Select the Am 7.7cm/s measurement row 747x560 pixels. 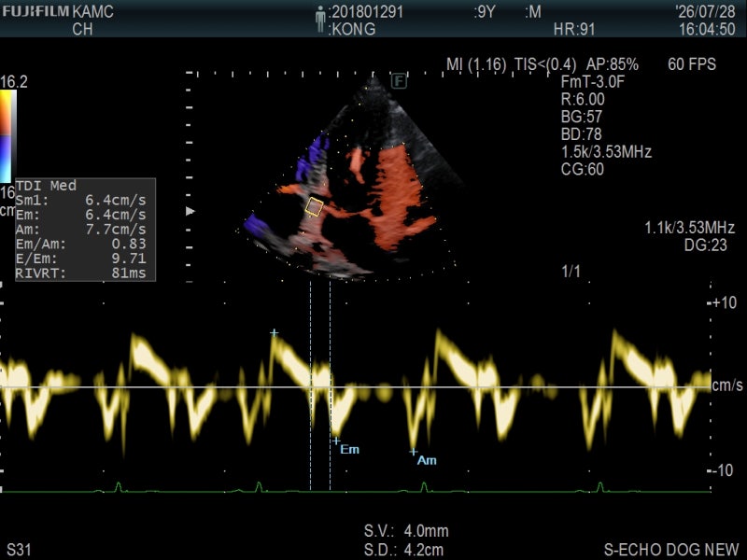tap(81, 230)
